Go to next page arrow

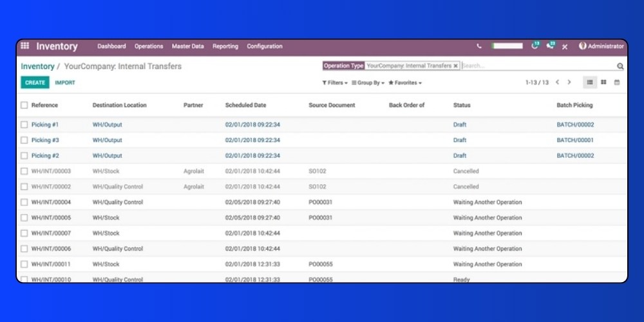tap(569, 82)
